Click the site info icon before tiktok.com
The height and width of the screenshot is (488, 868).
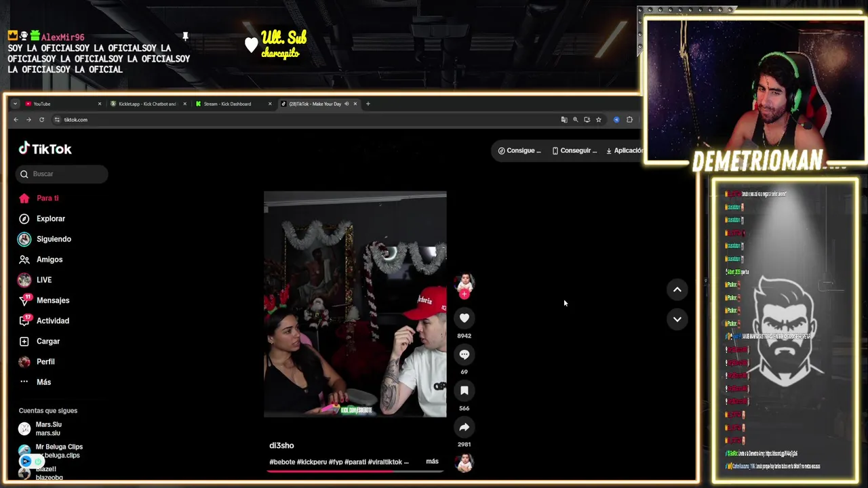(58, 120)
